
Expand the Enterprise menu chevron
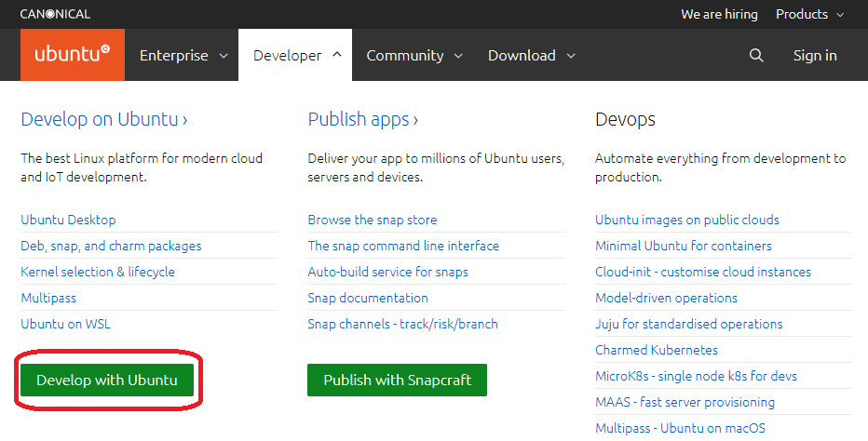[x=224, y=56]
